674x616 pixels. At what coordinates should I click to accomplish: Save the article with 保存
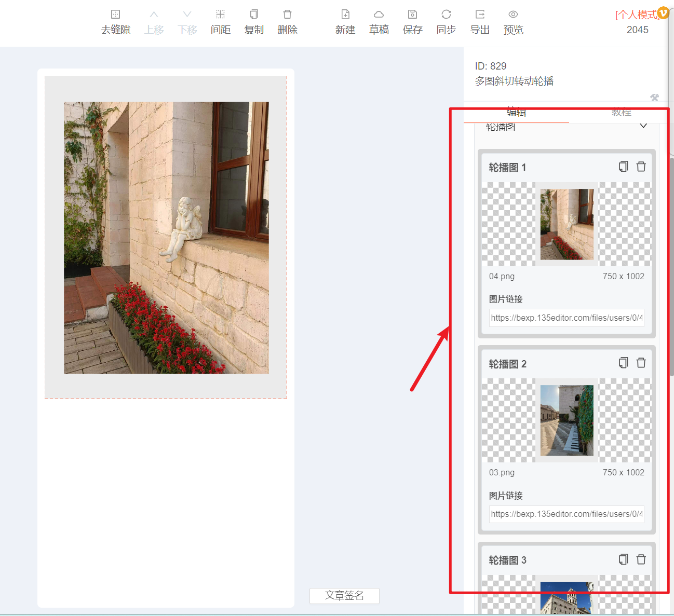pyautogui.click(x=412, y=15)
